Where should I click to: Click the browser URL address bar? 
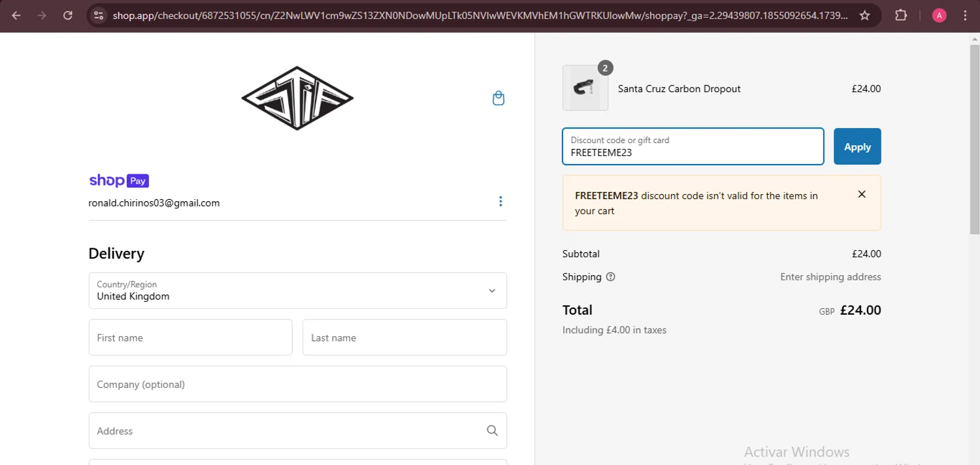[480, 15]
